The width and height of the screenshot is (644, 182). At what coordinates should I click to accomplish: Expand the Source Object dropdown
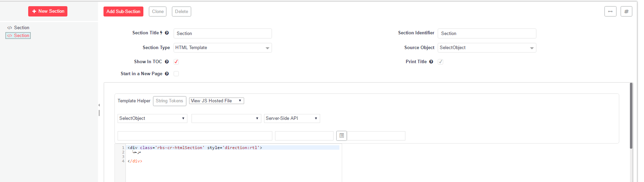(487, 48)
